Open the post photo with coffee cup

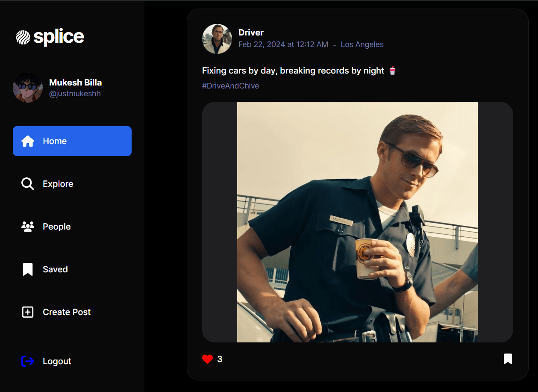point(357,222)
